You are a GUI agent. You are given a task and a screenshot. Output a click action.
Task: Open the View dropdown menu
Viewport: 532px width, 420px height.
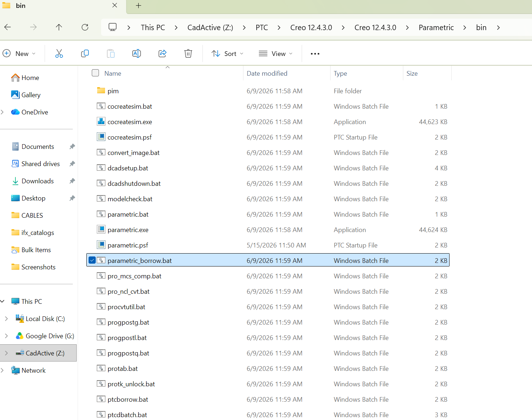(x=276, y=53)
